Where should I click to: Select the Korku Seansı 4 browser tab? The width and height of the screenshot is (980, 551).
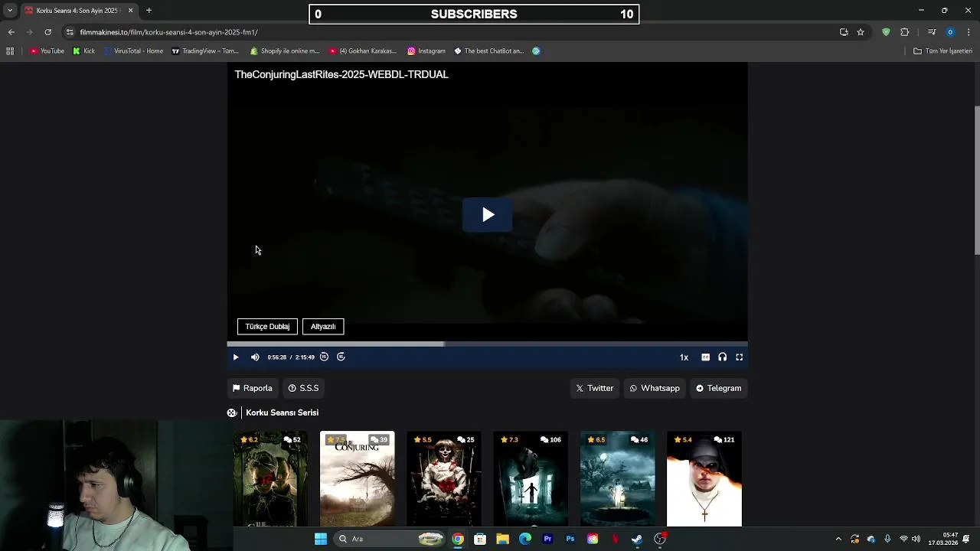(x=79, y=11)
